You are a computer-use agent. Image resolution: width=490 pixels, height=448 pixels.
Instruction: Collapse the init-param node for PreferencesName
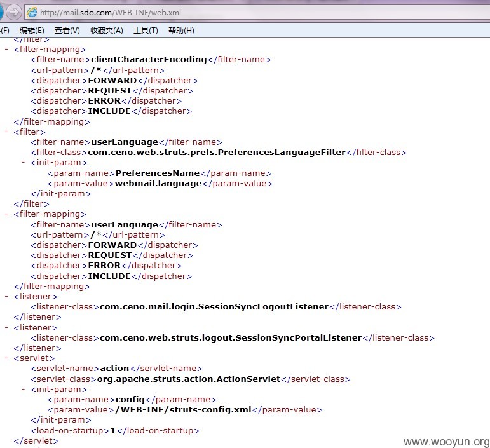tap(24, 163)
